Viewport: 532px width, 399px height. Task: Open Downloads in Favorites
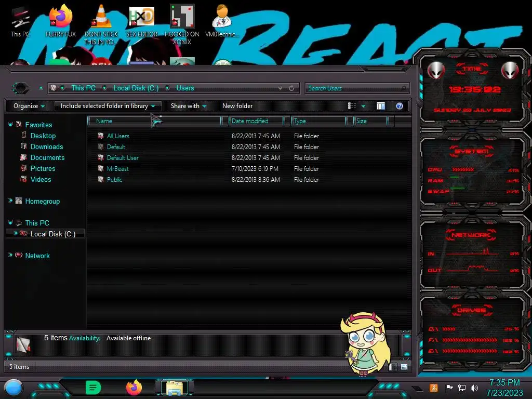(47, 147)
